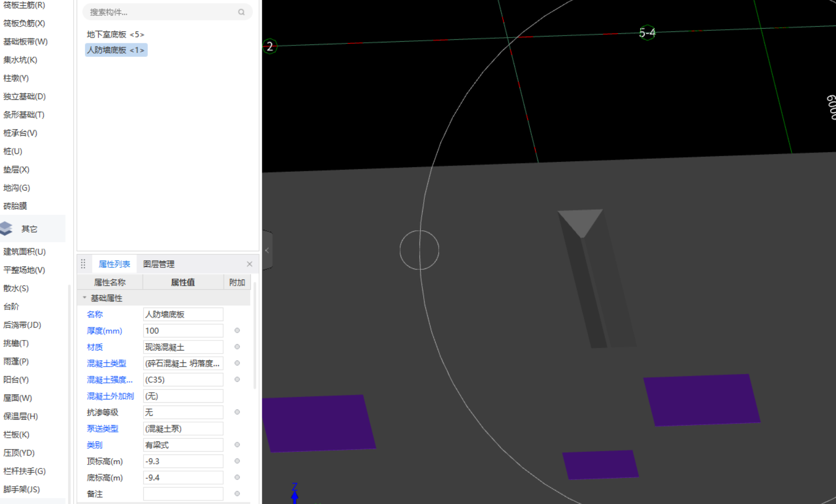Click the 名称 value field 人防墙底板

click(x=183, y=314)
